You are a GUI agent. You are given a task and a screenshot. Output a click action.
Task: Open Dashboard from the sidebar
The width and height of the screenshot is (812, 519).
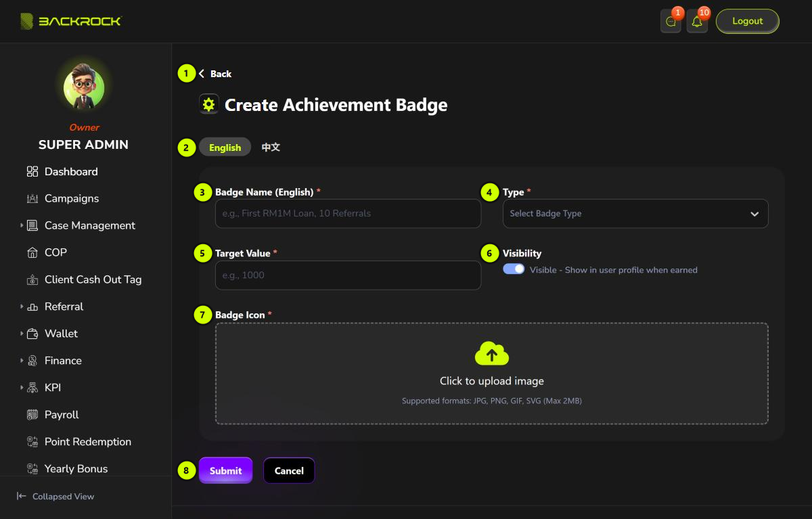pos(71,172)
